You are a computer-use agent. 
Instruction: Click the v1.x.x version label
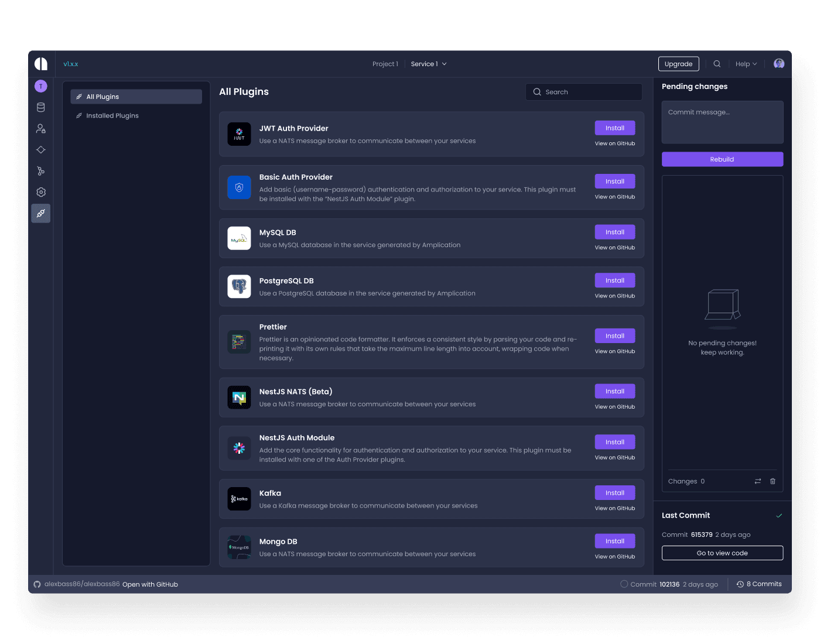tap(71, 64)
